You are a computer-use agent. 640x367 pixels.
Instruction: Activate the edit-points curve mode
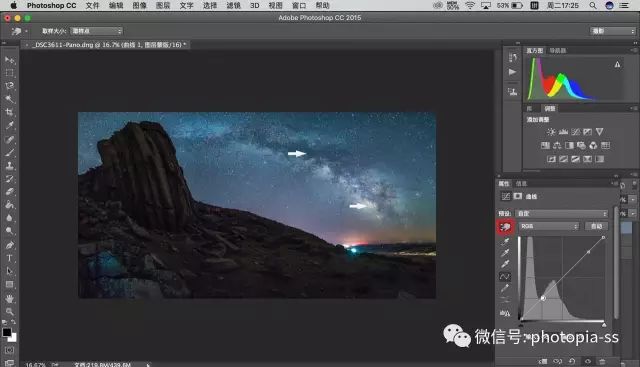tap(505, 276)
